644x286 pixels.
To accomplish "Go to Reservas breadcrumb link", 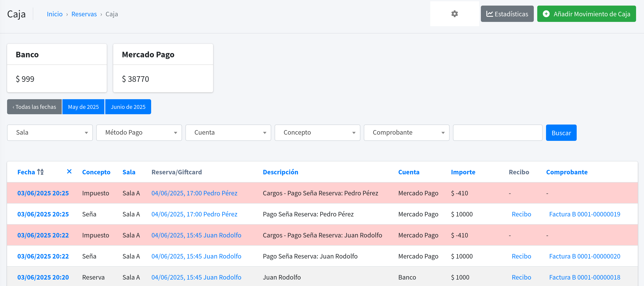I will pos(84,14).
